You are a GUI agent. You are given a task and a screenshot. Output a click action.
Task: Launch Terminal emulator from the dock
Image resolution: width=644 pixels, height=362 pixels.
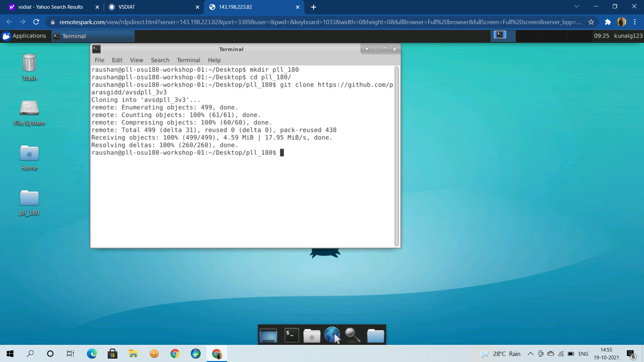291,335
